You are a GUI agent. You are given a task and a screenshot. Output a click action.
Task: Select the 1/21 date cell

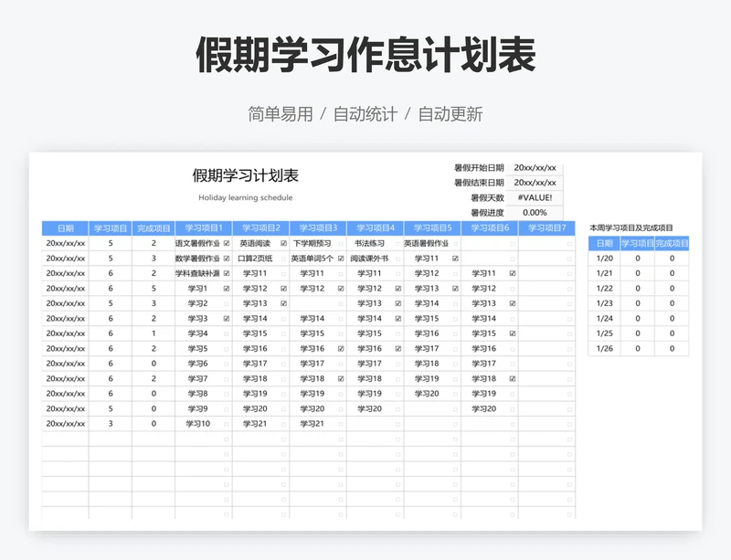(605, 273)
